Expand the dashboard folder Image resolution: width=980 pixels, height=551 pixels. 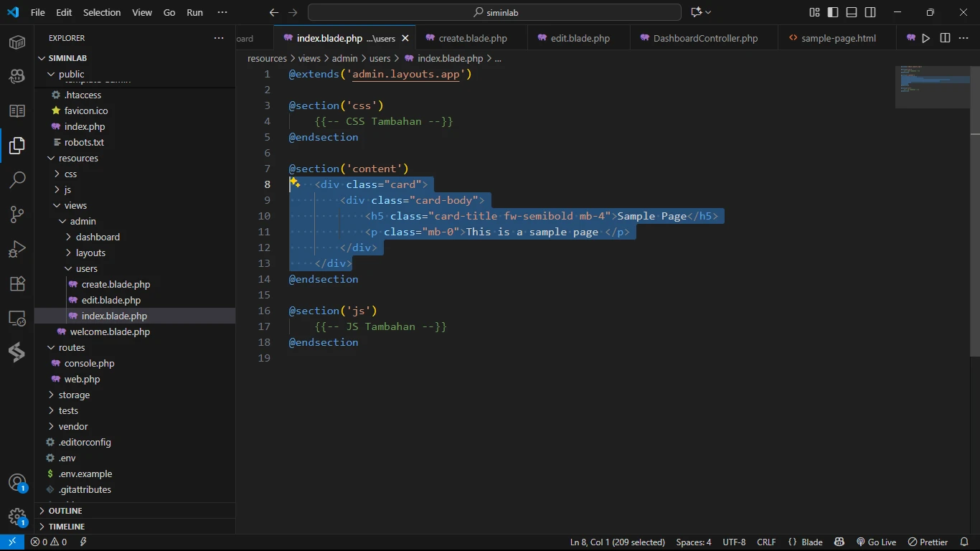click(x=98, y=237)
